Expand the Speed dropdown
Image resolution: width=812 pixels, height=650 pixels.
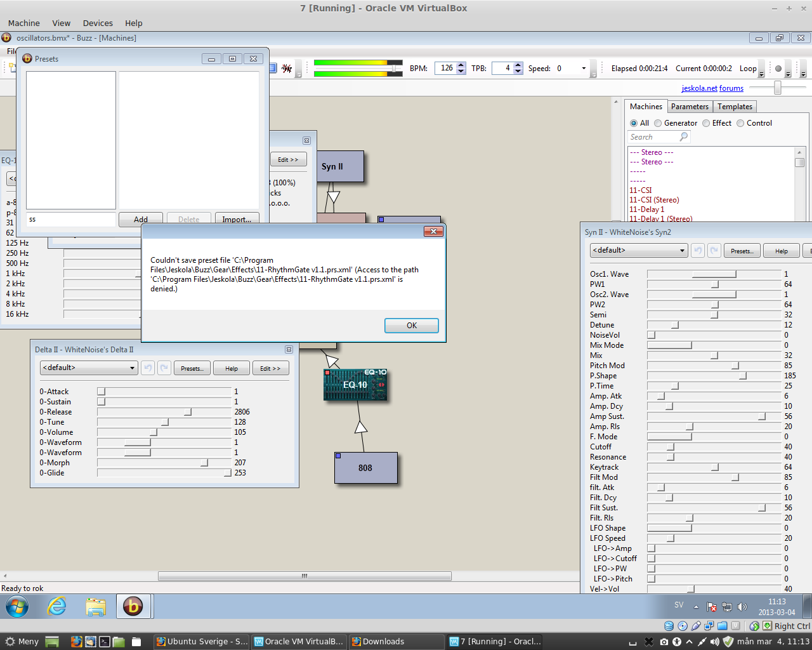(x=584, y=69)
